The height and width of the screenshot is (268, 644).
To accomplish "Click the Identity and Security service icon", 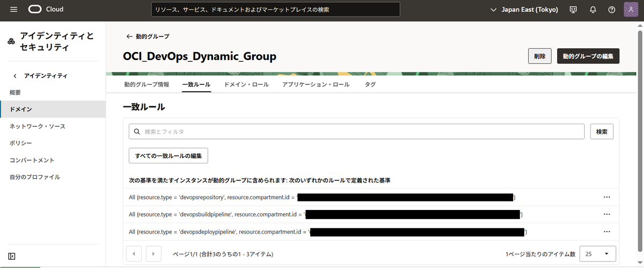I will point(11,42).
